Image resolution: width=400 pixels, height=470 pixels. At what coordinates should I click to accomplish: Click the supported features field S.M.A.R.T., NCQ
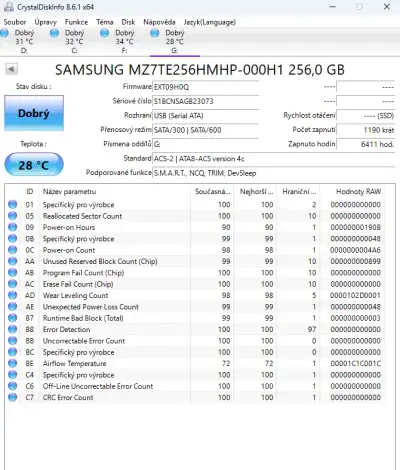click(273, 173)
